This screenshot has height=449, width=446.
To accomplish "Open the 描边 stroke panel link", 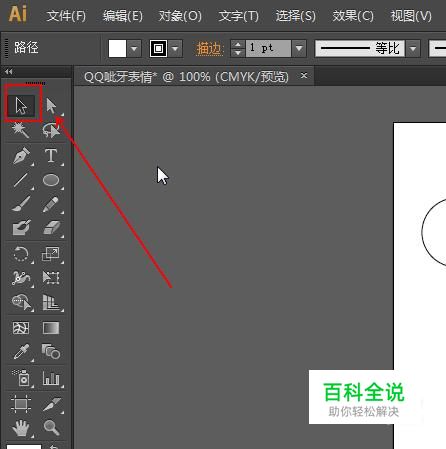I will (x=209, y=49).
